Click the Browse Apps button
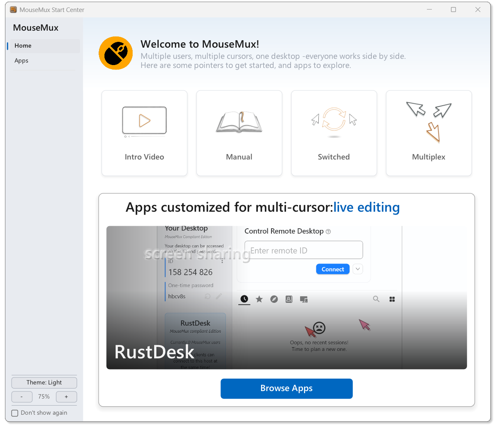Image resolution: width=504 pixels, height=435 pixels. [x=286, y=389]
